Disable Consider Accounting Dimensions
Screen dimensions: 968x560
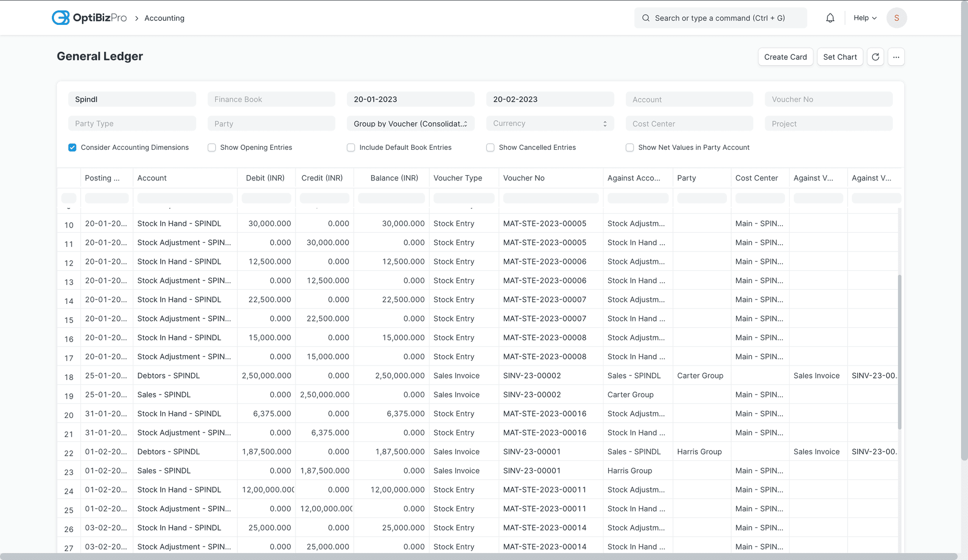pos(73,147)
